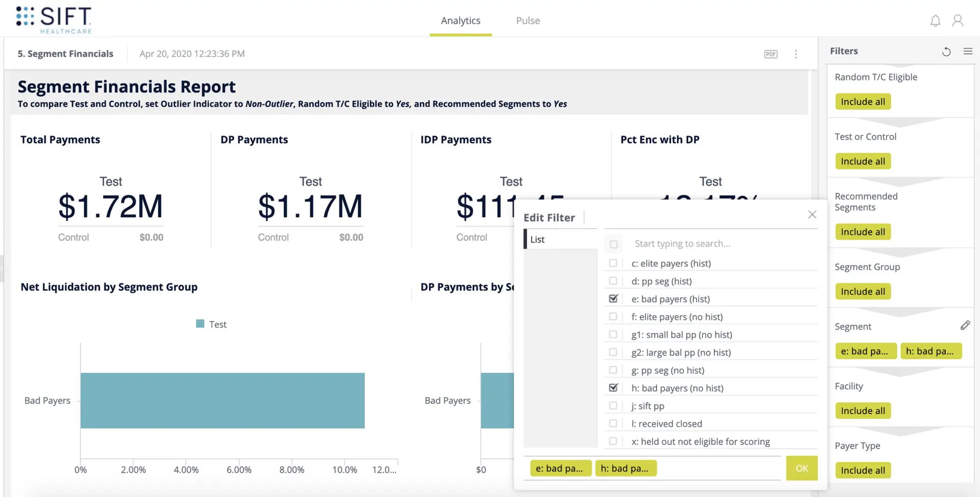Uncheck e: bad payers (hist)
This screenshot has height=497, width=980.
point(613,298)
